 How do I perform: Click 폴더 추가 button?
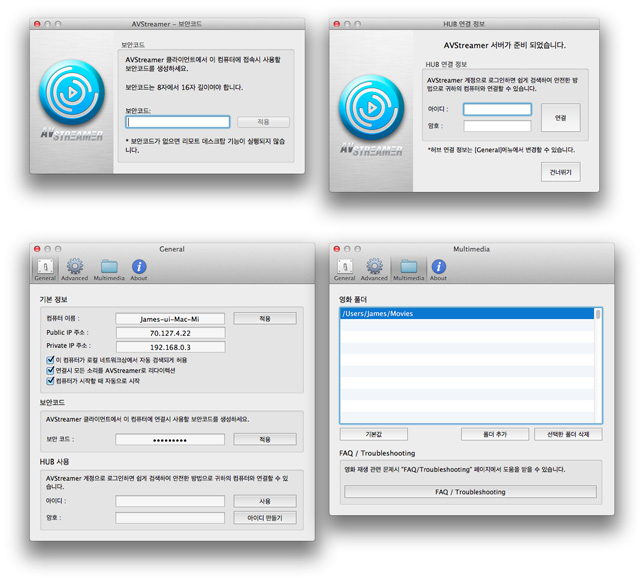tap(495, 434)
